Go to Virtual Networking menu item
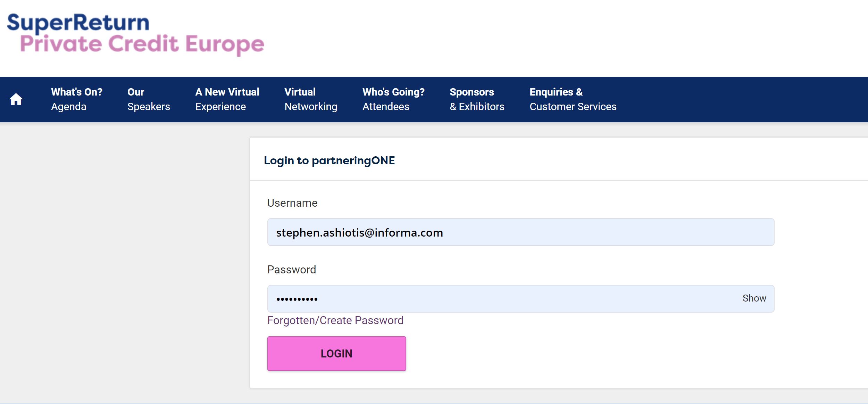 click(x=310, y=99)
